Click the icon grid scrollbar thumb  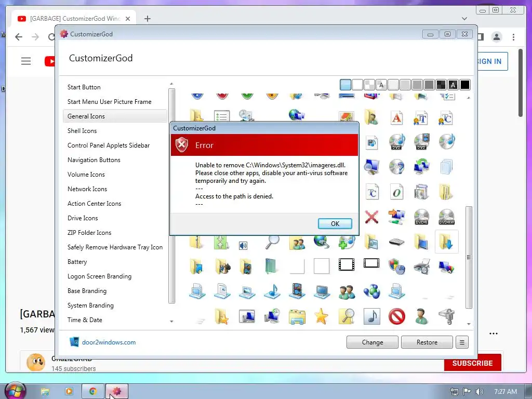click(469, 257)
